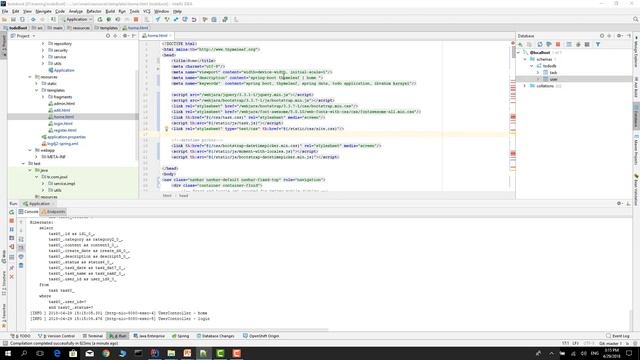Click the Filter funnel icon in Database toolbar
Viewport: 640px width, 360px height.
point(598,44)
